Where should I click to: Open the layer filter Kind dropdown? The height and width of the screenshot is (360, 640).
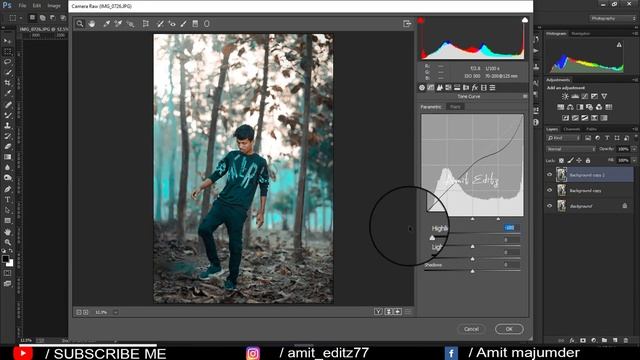(x=564, y=138)
